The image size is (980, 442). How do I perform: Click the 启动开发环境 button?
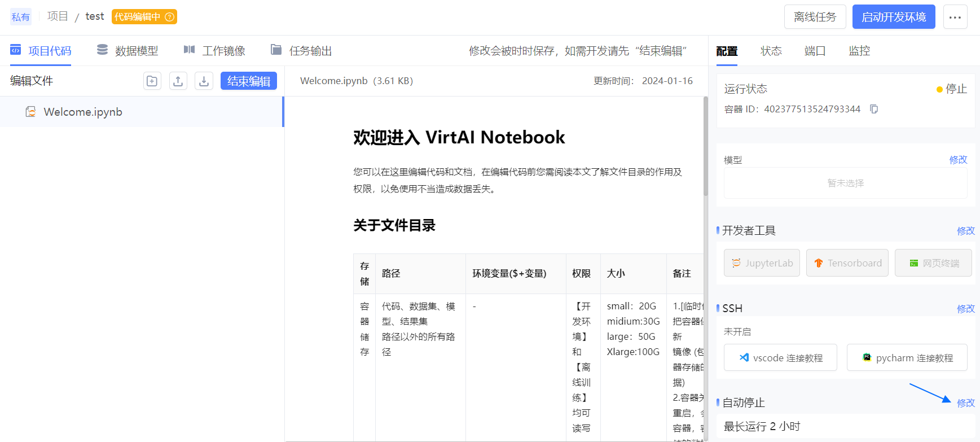[894, 17]
